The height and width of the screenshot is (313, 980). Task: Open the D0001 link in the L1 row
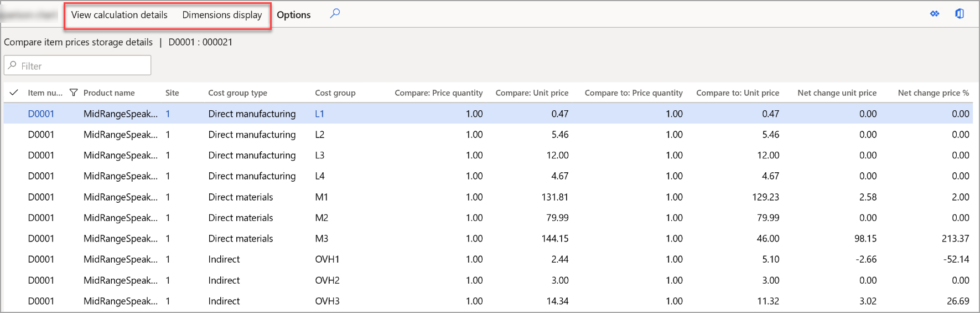[41, 114]
